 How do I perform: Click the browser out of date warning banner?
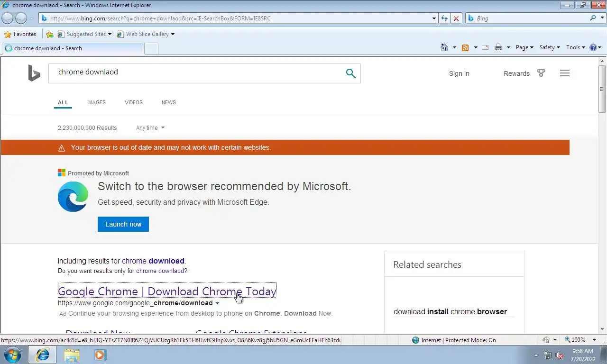pyautogui.click(x=285, y=147)
